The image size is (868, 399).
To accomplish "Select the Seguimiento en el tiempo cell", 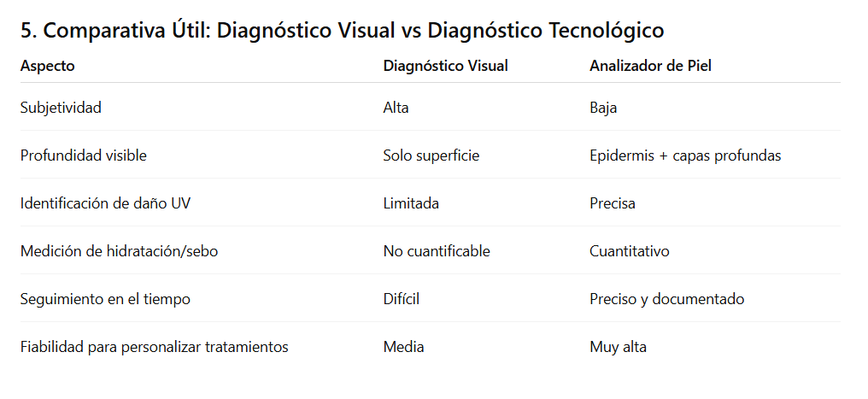I will 105,299.
